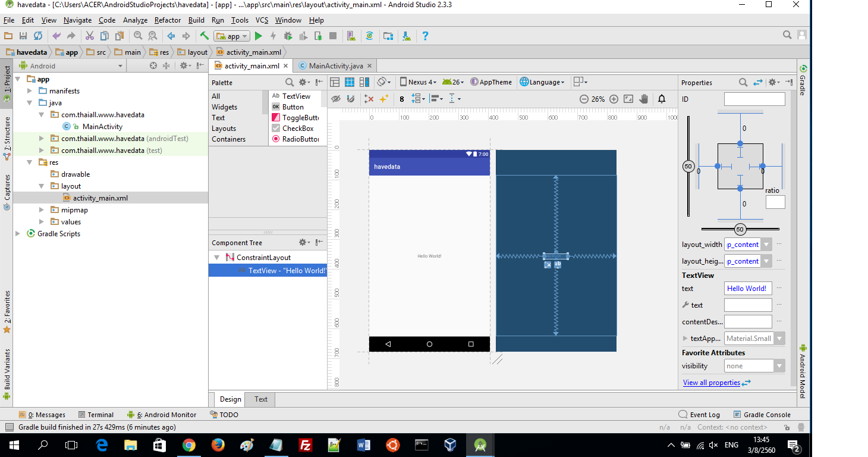Click the Cut scissors icon

click(89, 36)
